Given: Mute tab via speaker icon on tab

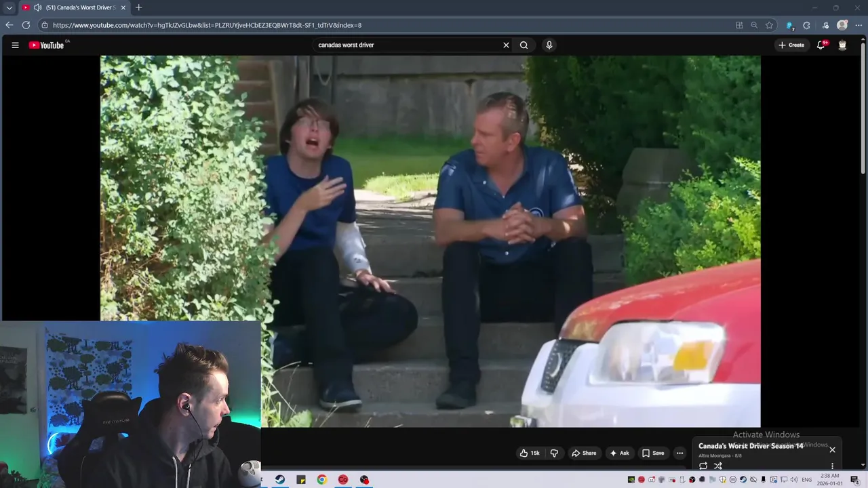Looking at the screenshot, I should pyautogui.click(x=37, y=7).
